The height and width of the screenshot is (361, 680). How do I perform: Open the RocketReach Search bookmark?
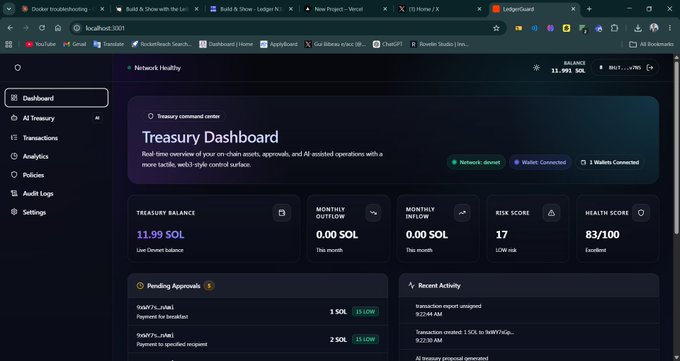coord(161,44)
